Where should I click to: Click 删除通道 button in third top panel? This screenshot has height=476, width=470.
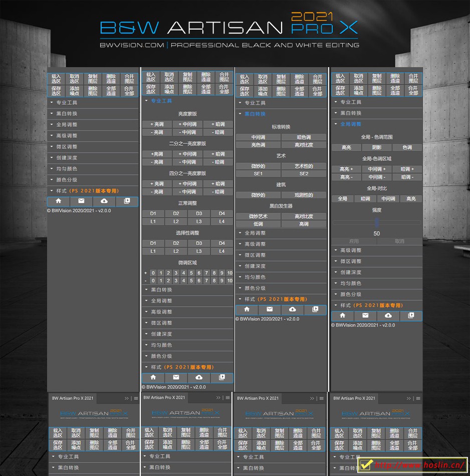299,79
